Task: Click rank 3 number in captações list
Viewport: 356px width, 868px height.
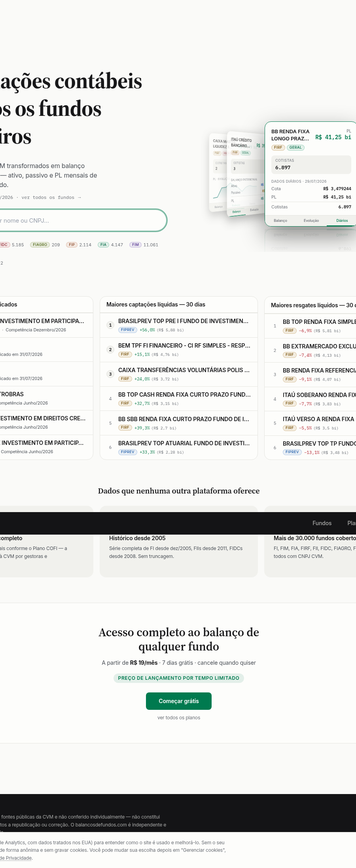Action: pos(110,374)
